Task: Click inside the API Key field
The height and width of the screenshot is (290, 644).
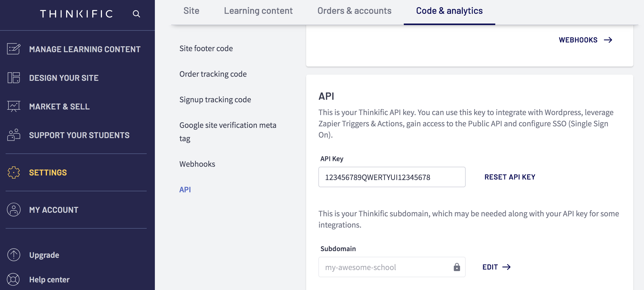Action: 392,177
